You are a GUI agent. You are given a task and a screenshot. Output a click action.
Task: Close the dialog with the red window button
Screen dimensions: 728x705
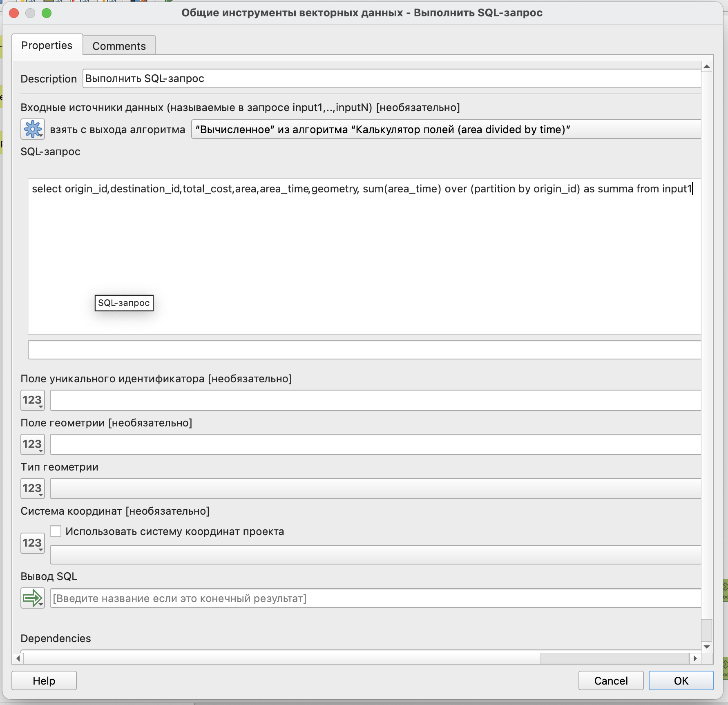click(x=14, y=13)
